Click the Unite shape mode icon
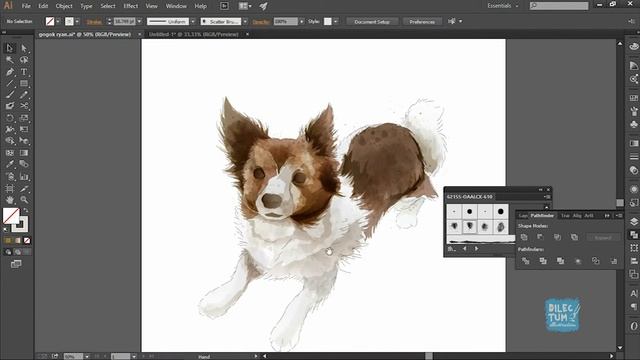This screenshot has height=360, width=640. pos(524,237)
